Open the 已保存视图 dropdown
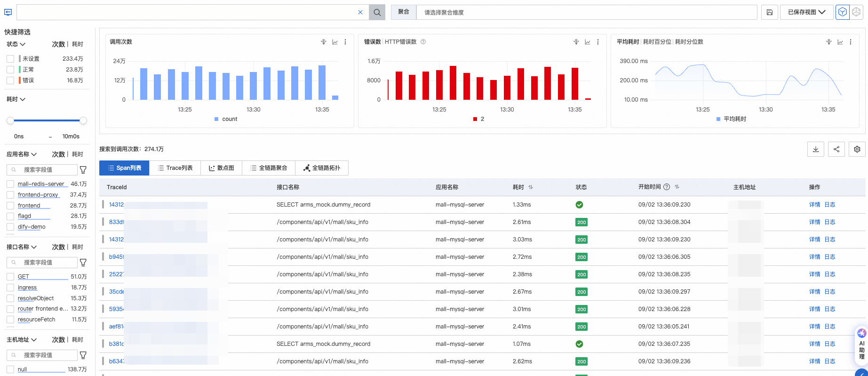 [x=806, y=12]
